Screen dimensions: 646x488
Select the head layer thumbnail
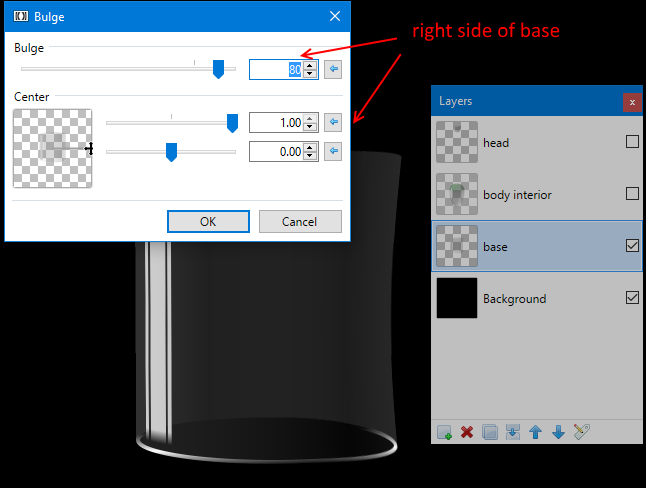457,142
